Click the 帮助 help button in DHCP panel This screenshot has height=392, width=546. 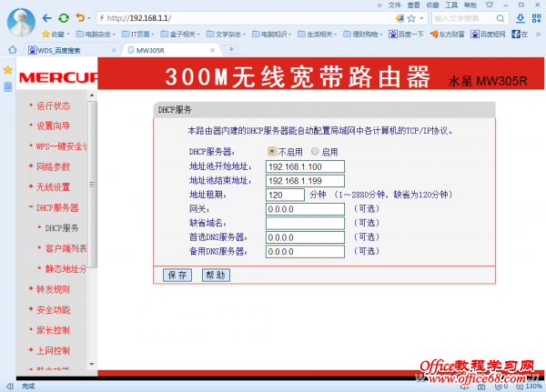coord(216,276)
